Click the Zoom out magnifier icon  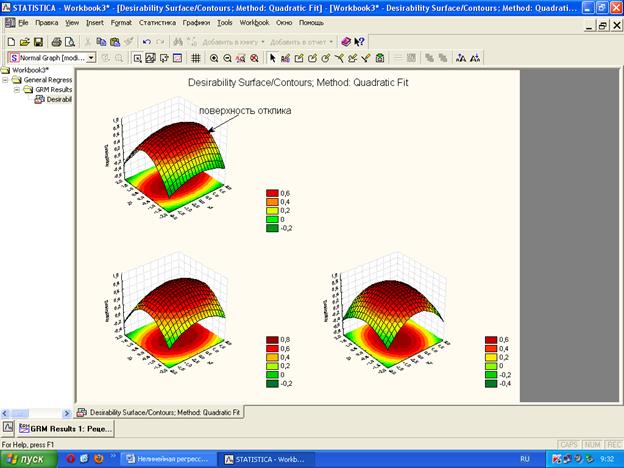click(226, 58)
